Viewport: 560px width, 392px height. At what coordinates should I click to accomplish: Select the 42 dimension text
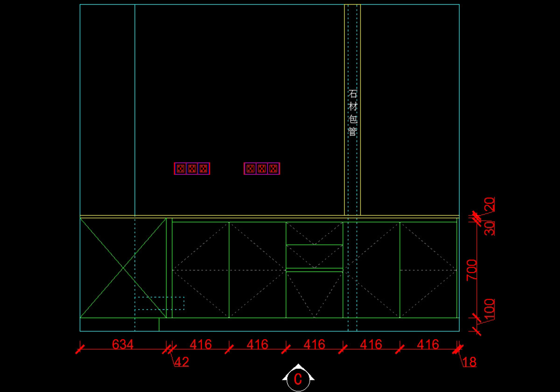click(x=182, y=362)
